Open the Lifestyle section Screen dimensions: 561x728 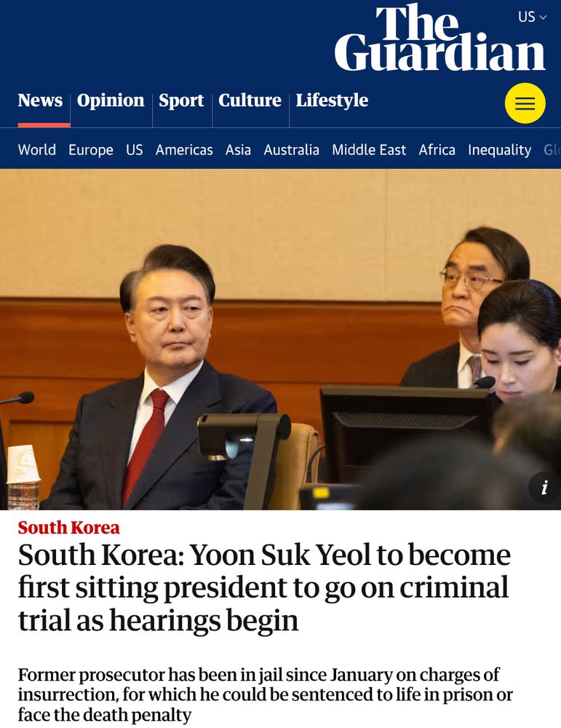tap(332, 100)
